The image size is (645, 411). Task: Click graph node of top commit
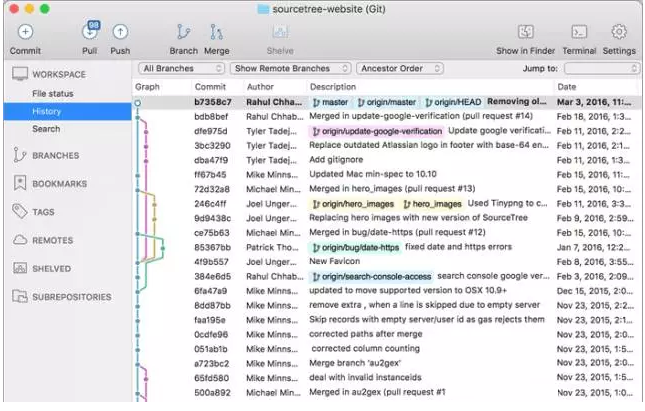tap(138, 103)
